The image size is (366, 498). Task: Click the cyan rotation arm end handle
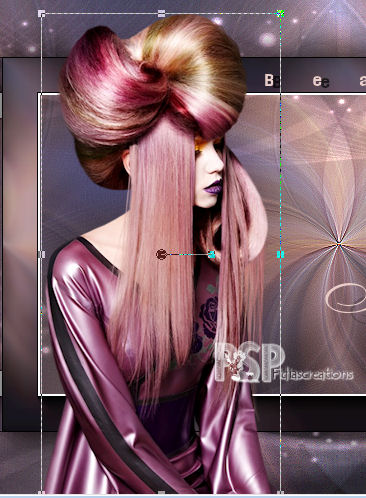[x=211, y=254]
